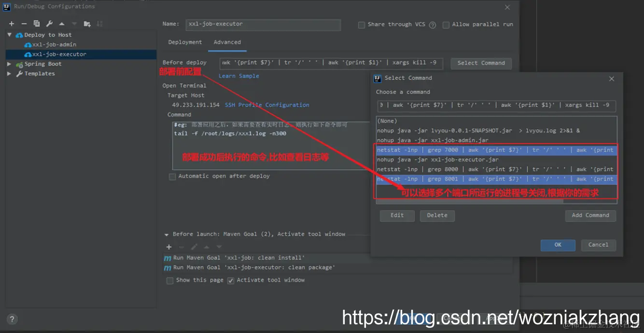Click the Add Command button
The width and height of the screenshot is (644, 333).
coord(590,216)
